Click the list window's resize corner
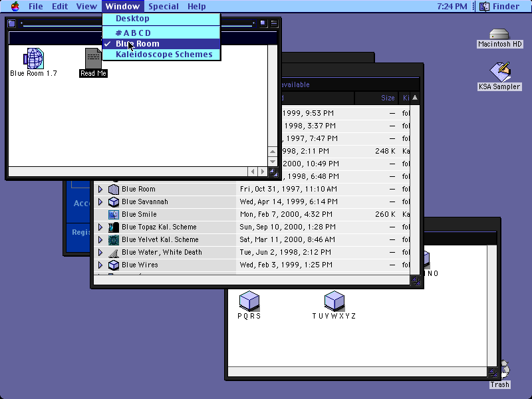The image size is (532, 399). (x=415, y=281)
